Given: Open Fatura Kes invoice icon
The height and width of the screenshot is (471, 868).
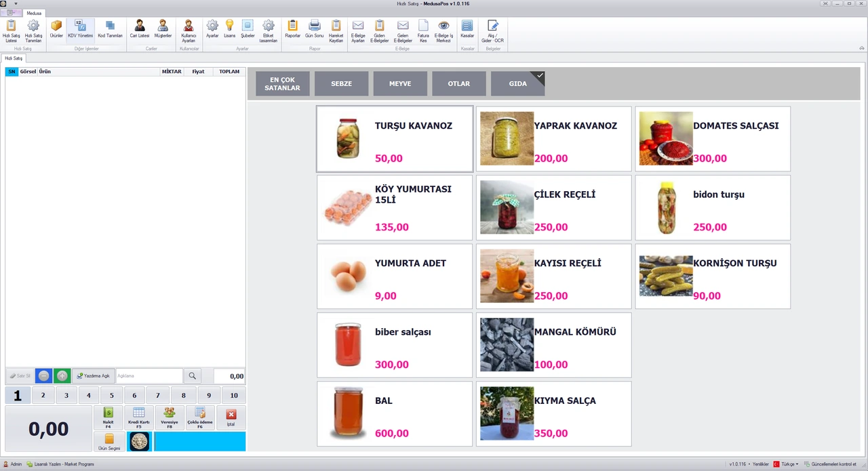Looking at the screenshot, I should click(x=423, y=31).
